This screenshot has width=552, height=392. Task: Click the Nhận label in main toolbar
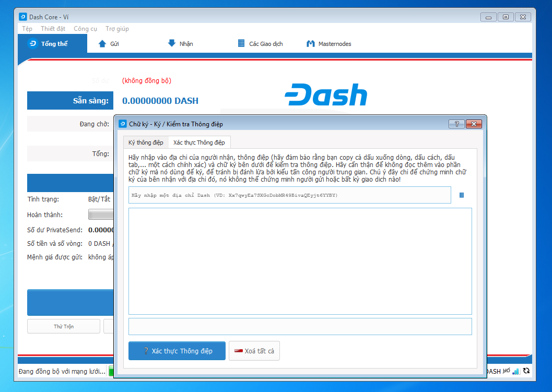coord(186,44)
